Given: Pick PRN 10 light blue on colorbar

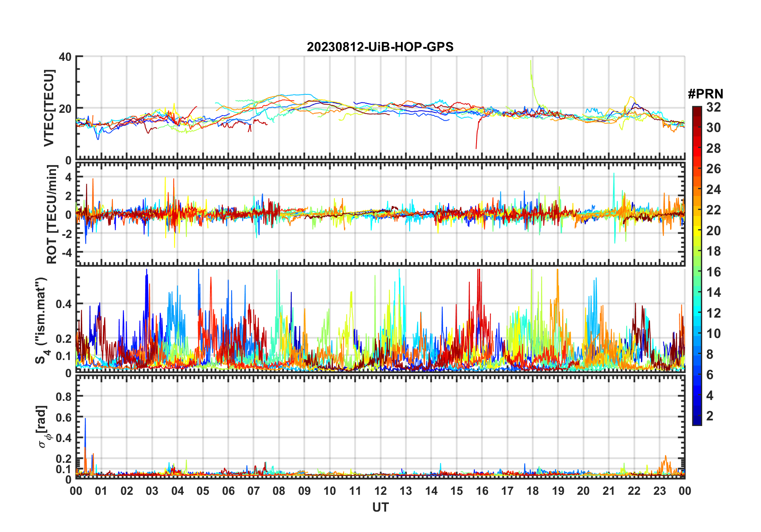Looking at the screenshot, I should pyautogui.click(x=697, y=334).
